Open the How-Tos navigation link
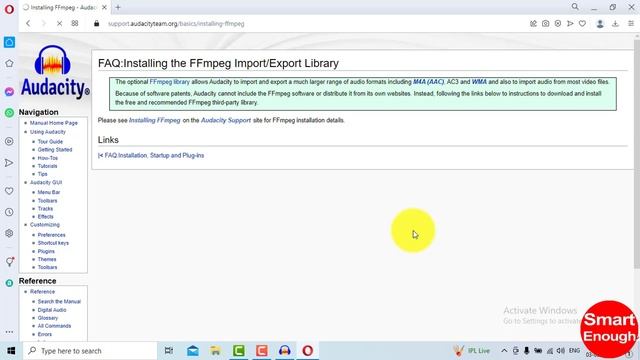640x360 pixels. click(48, 158)
